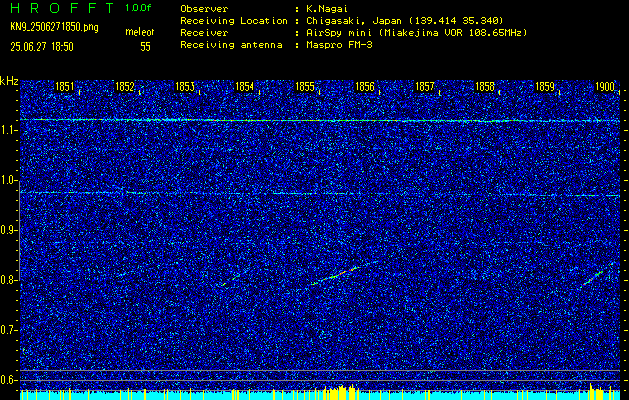Click the 1859 time marker
The image size is (629, 400).
(x=545, y=87)
